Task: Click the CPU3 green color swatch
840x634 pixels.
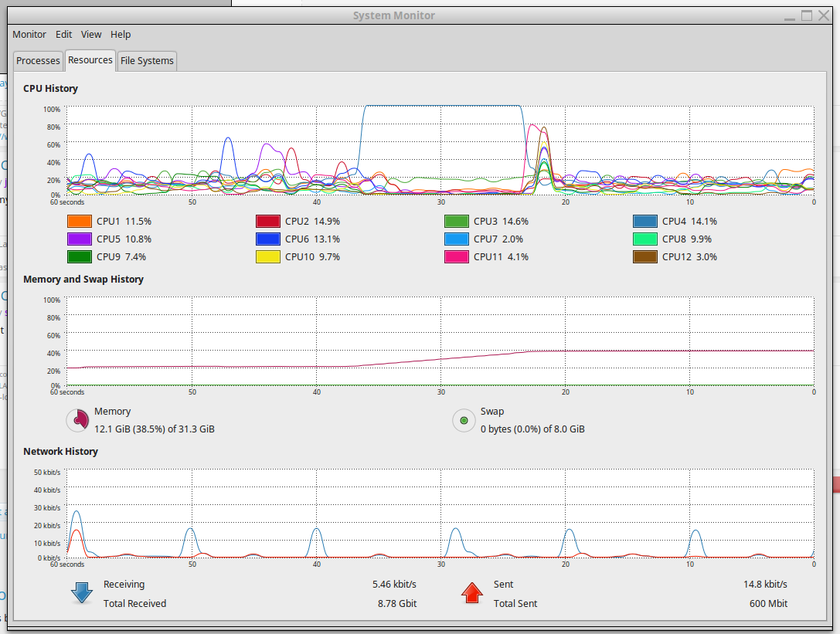Action: 457,221
